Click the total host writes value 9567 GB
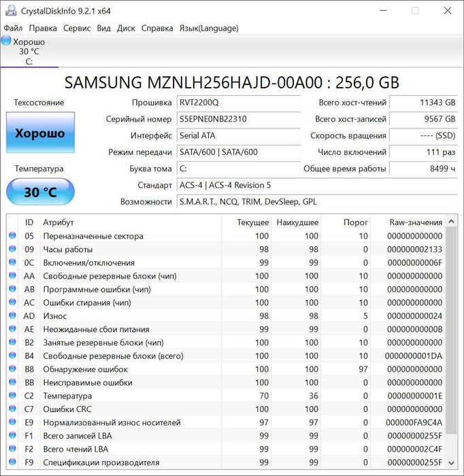This screenshot has width=464, height=476. point(423,119)
